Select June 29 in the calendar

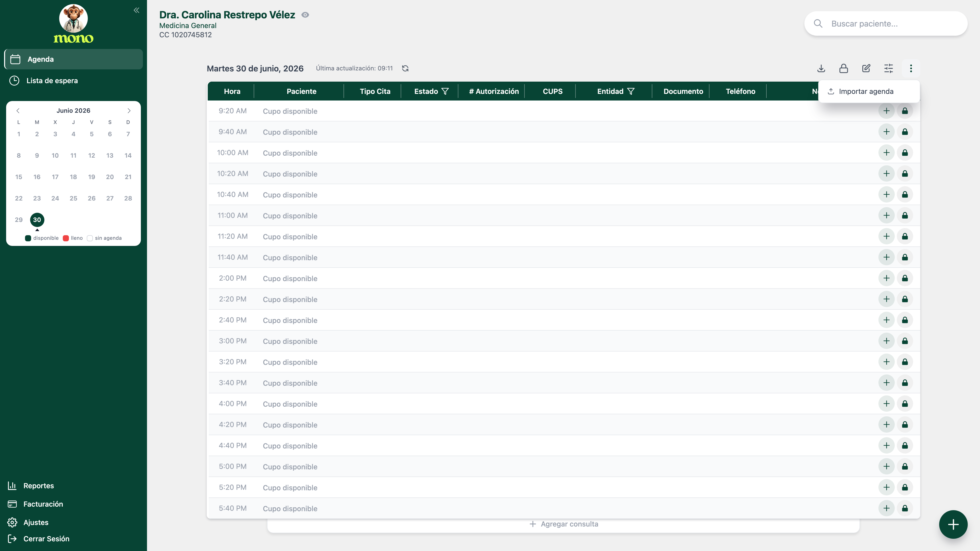pyautogui.click(x=19, y=220)
